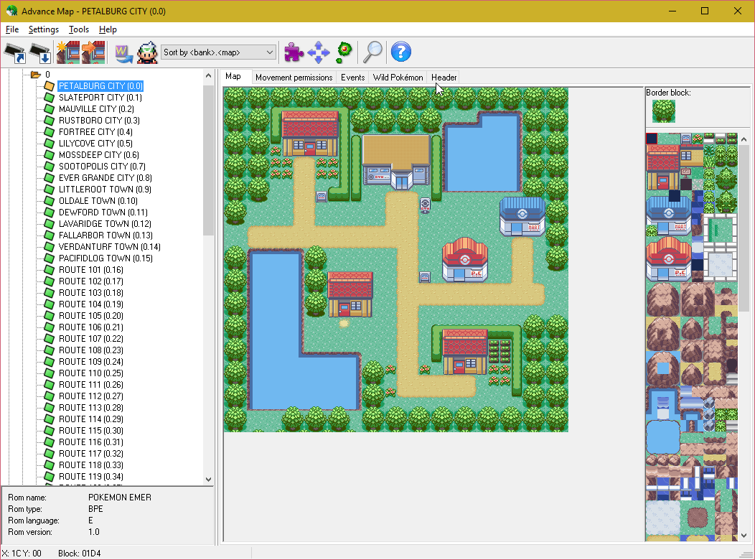Open the Tools menu

tap(78, 29)
